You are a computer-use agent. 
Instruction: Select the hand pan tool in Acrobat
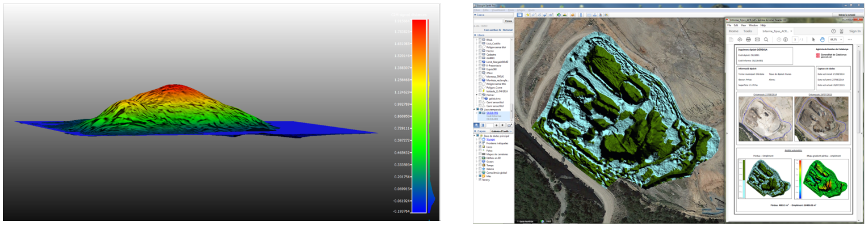click(823, 40)
